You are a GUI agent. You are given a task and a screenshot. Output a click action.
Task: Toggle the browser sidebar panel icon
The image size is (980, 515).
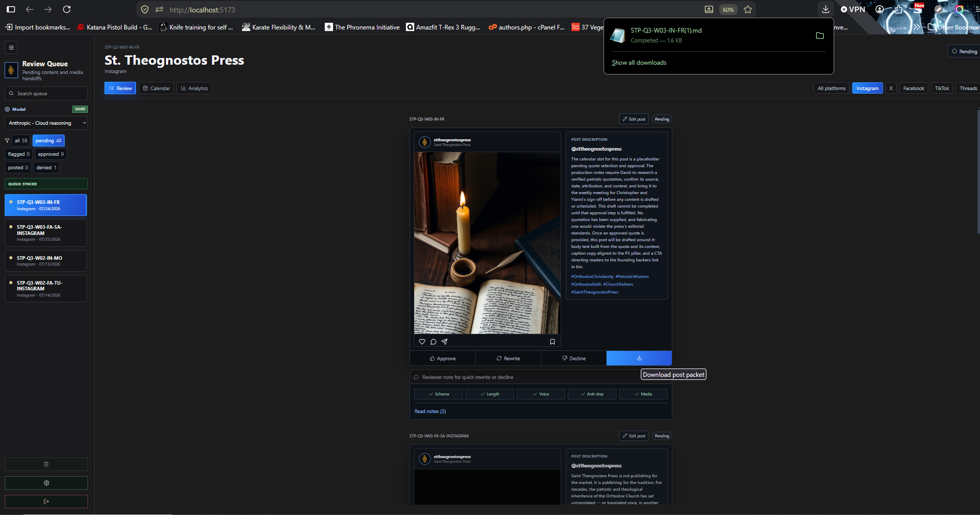(x=11, y=9)
